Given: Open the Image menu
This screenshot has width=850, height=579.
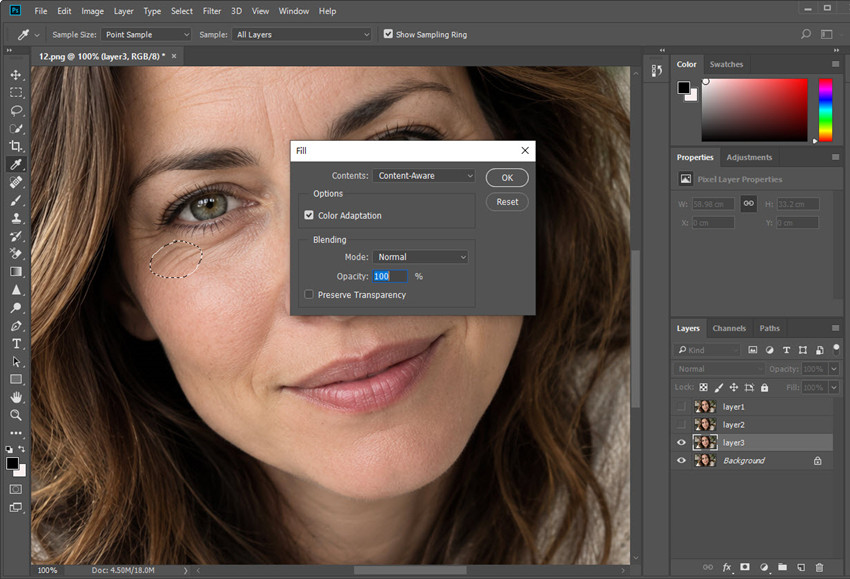Looking at the screenshot, I should (x=92, y=11).
